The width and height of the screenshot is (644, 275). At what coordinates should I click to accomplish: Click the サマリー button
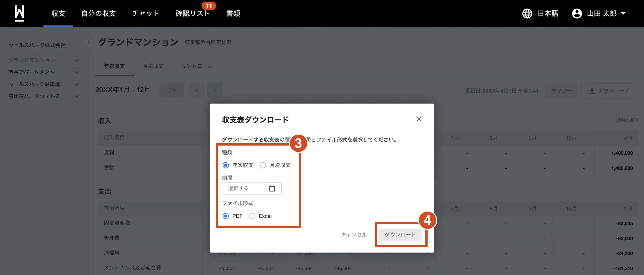point(562,90)
